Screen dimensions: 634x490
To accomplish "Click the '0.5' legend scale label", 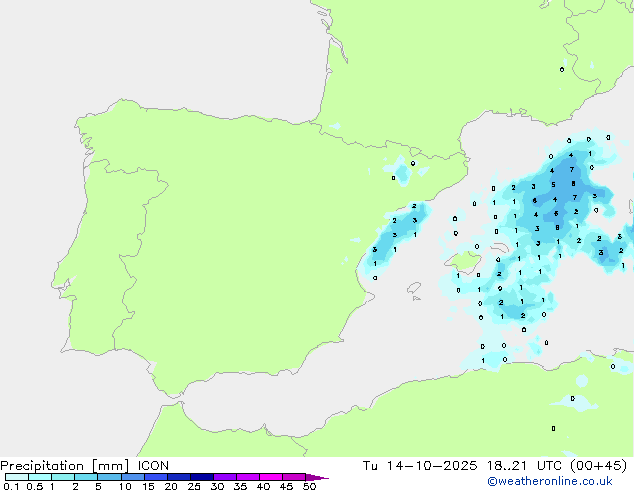I will (35, 486).
